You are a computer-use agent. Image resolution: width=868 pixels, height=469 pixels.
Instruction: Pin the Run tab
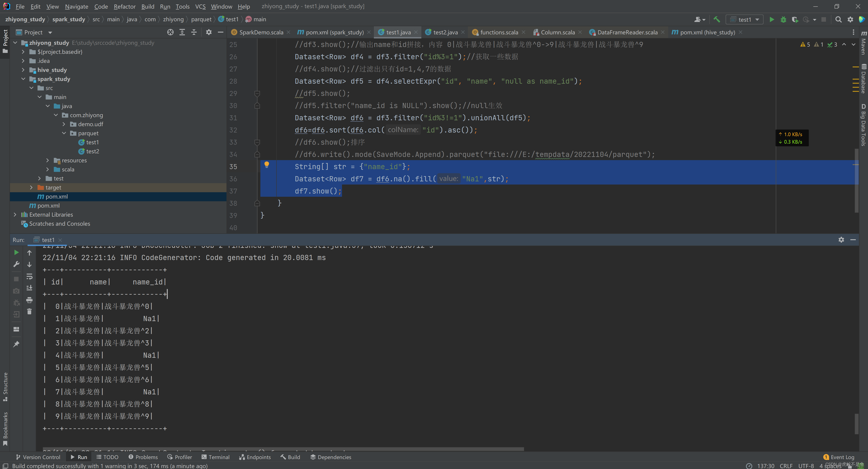tap(16, 344)
